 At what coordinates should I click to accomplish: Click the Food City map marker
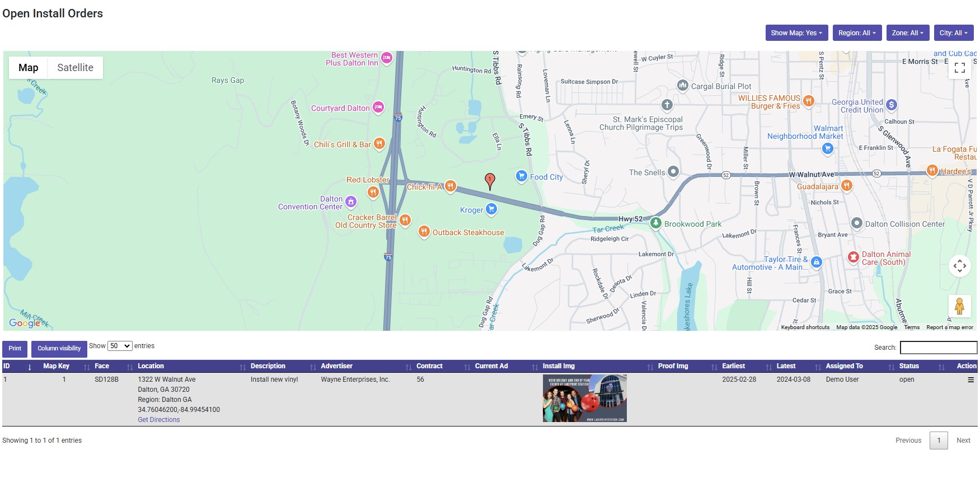click(x=522, y=176)
